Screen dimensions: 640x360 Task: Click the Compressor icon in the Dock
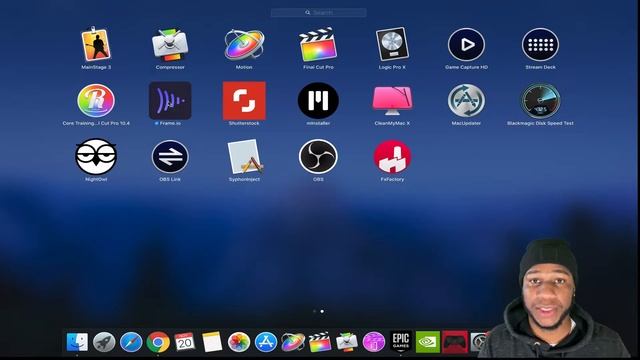[x=347, y=342]
